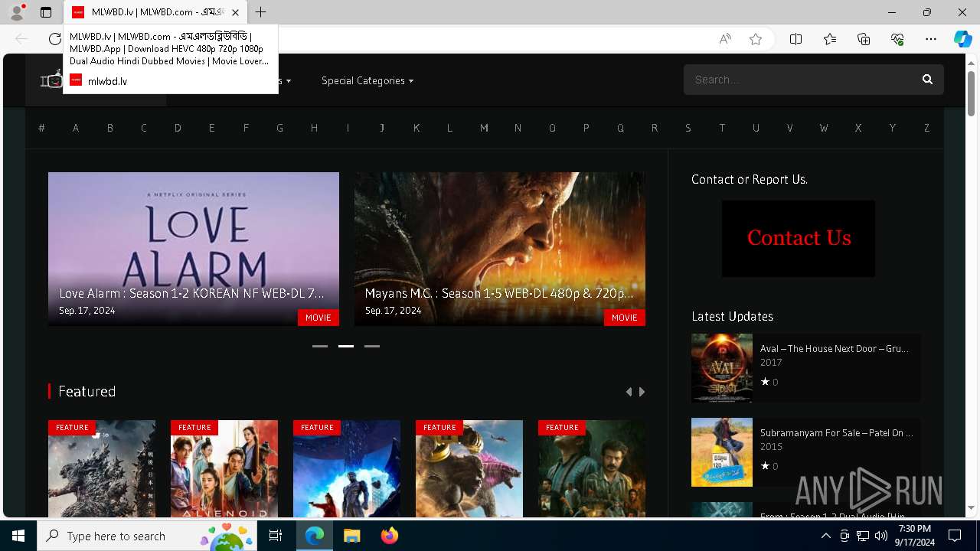Open Aval poster thumbnail

(x=722, y=368)
